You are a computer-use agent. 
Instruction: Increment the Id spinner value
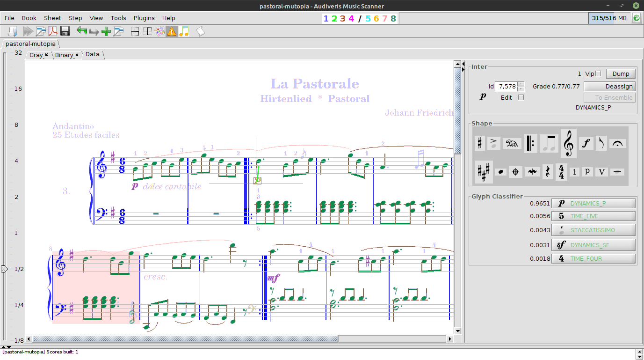coord(521,84)
